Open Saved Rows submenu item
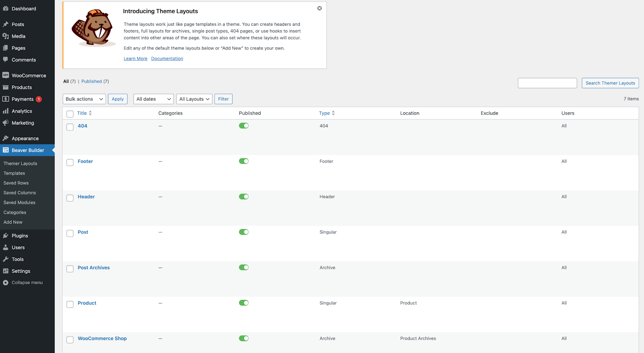Screen dimensions: 644x353 coord(16,183)
